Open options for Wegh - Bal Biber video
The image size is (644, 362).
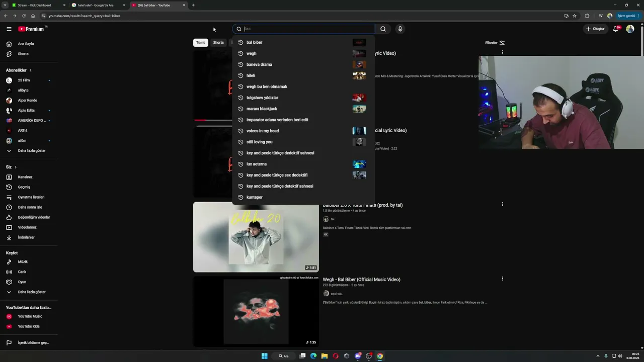pos(502,279)
